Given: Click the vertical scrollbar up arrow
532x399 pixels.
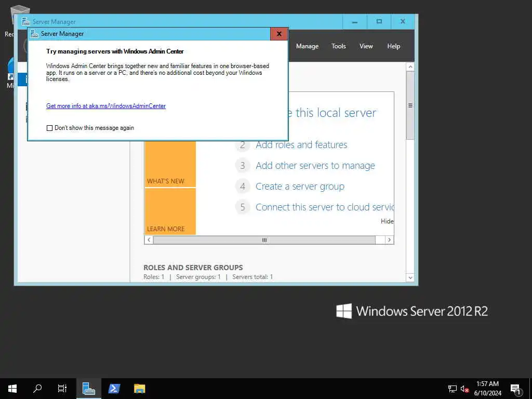Looking at the screenshot, I should 410,67.
